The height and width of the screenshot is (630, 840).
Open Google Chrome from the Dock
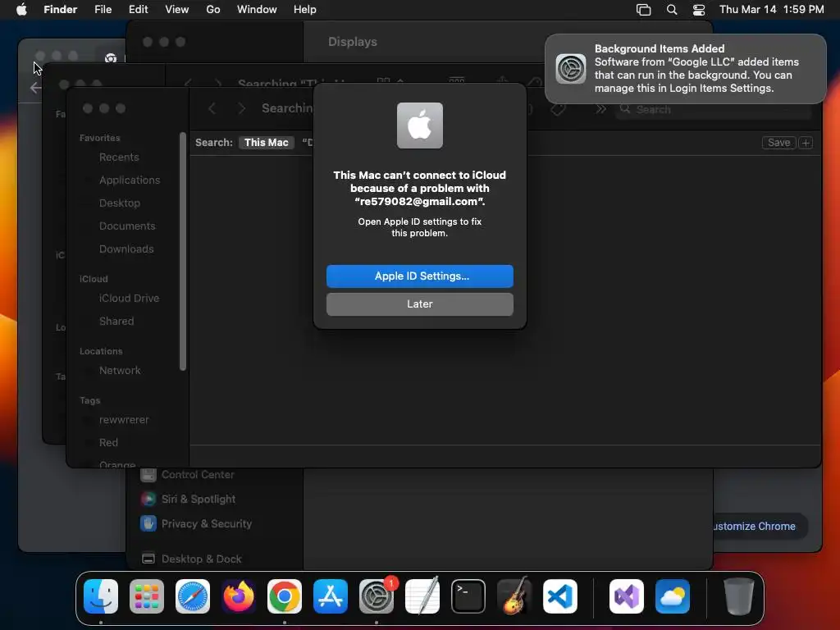click(285, 596)
